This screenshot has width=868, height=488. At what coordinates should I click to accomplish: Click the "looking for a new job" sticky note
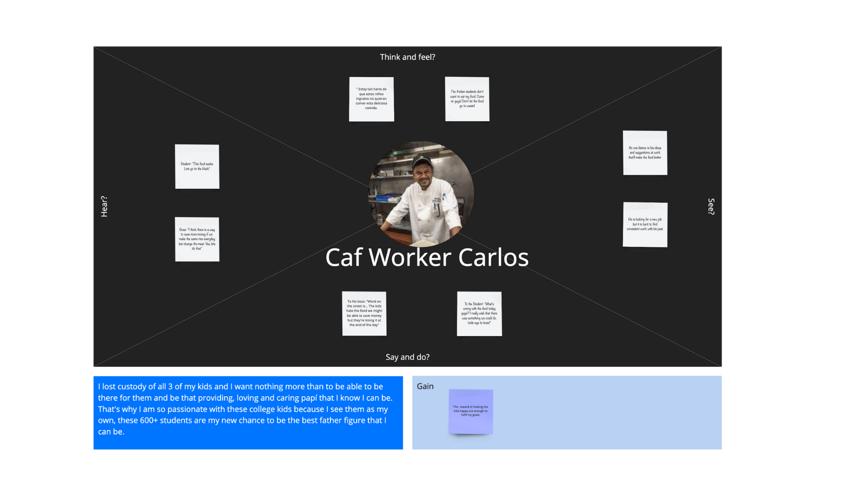point(645,225)
